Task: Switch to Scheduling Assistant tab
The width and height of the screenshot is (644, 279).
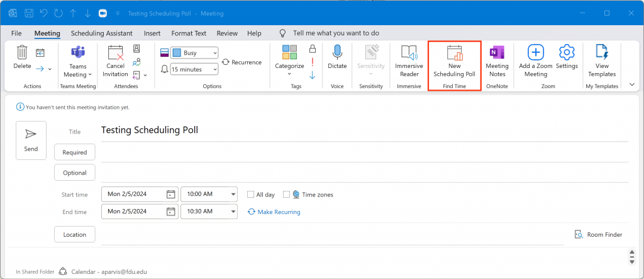Action: click(x=101, y=33)
